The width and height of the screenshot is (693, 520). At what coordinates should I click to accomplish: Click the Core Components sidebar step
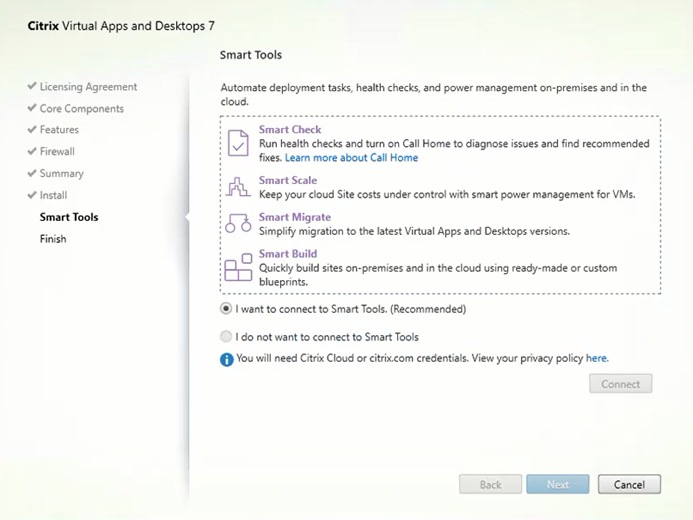click(82, 108)
